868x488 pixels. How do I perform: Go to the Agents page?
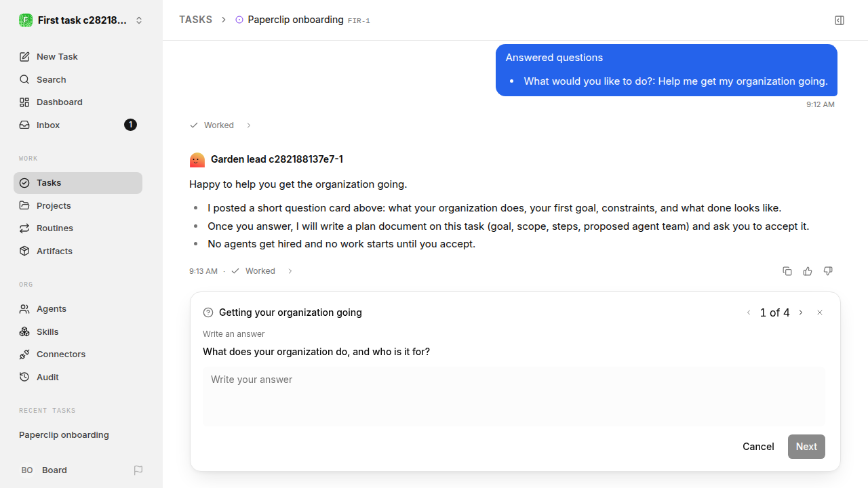click(x=78, y=309)
